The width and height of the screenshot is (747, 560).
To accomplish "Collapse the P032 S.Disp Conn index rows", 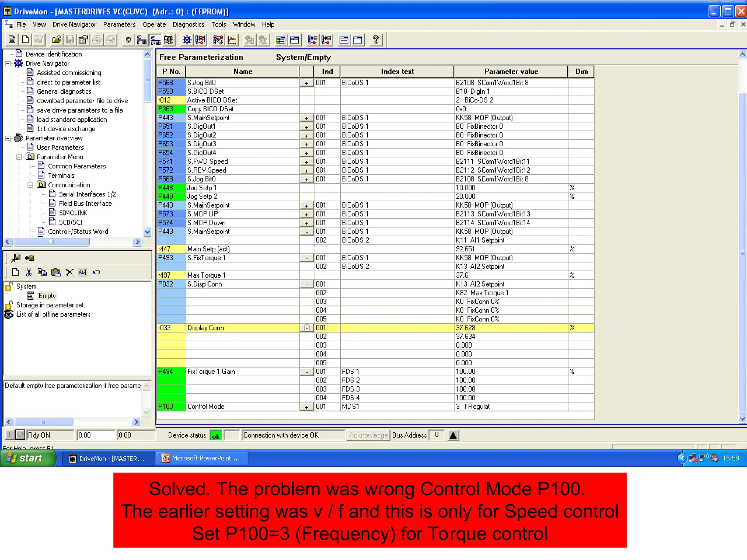I will pyautogui.click(x=306, y=284).
